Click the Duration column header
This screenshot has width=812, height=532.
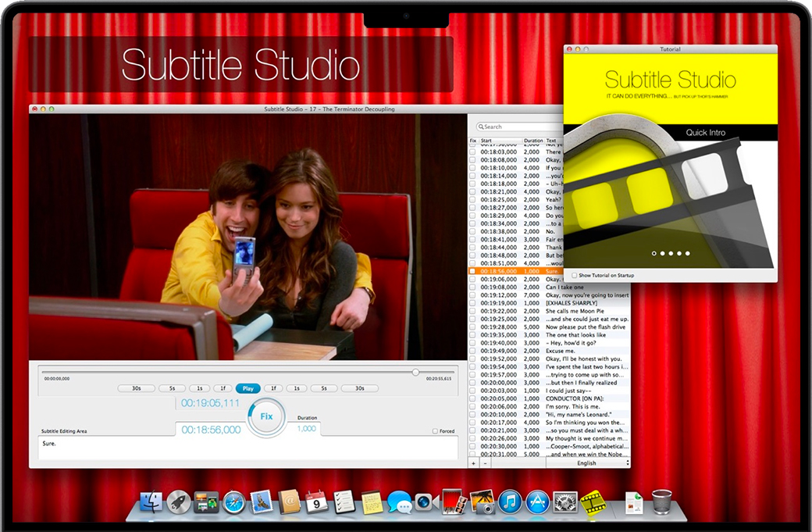(532, 141)
